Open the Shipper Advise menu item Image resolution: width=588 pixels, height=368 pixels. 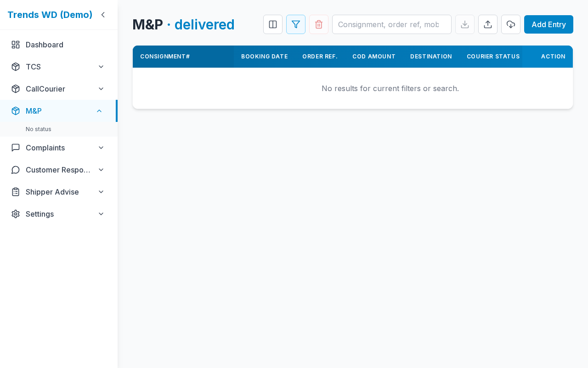(x=59, y=192)
